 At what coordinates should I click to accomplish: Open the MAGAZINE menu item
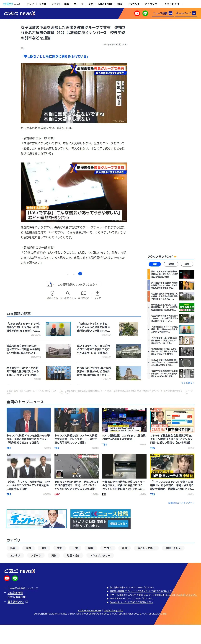click(105, 4)
